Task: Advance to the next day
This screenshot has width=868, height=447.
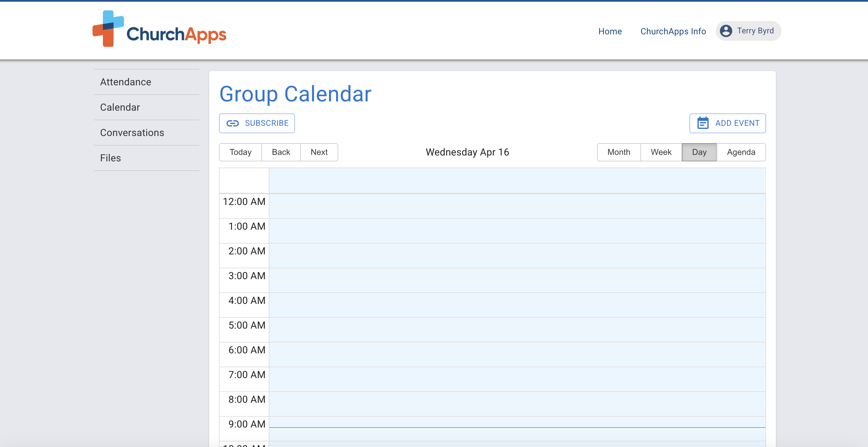Action: 319,152
